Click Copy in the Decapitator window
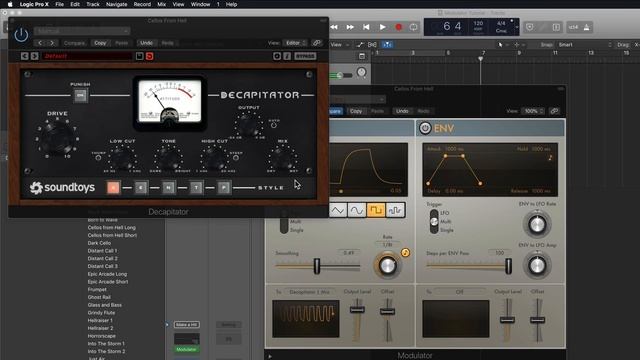The height and width of the screenshot is (360, 640). [x=100, y=43]
